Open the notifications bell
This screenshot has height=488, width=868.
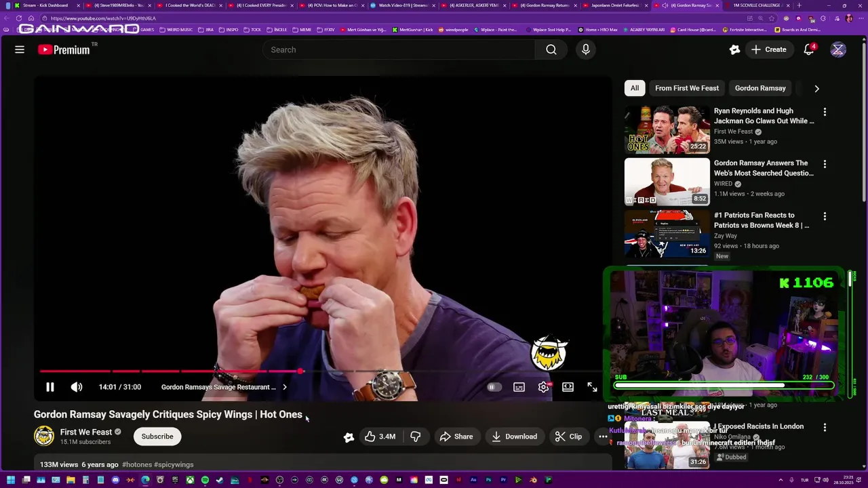coord(809,49)
